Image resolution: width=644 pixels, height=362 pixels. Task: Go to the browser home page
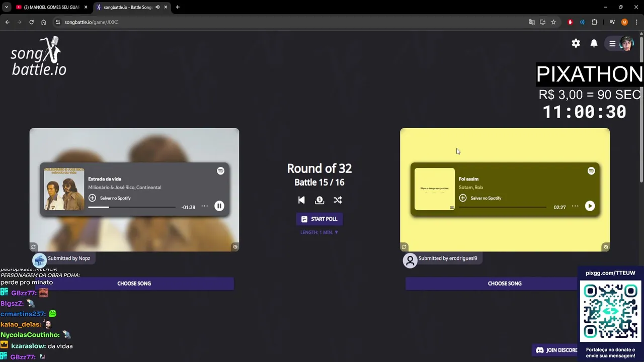[x=43, y=22]
